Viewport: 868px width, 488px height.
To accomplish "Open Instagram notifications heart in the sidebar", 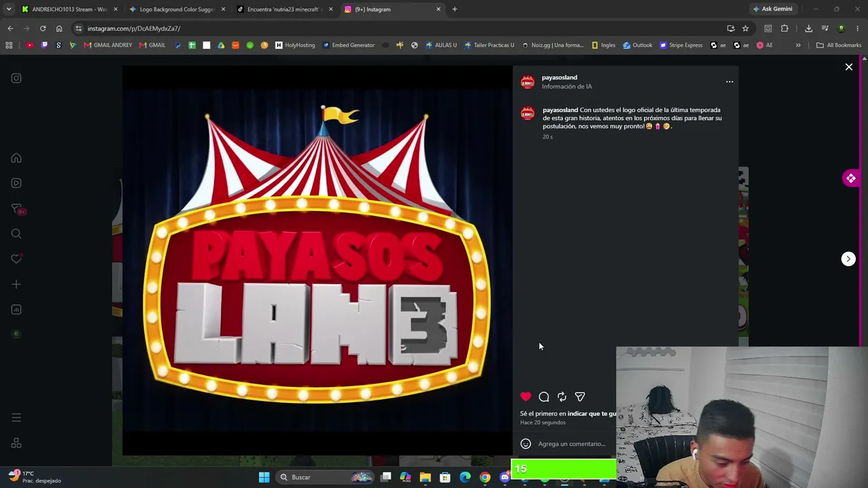I will [16, 259].
